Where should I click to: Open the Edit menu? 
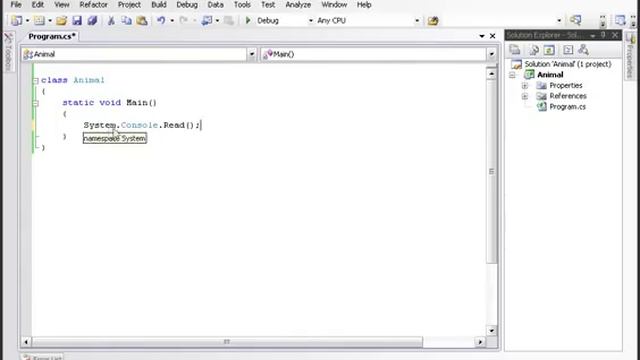(38, 5)
